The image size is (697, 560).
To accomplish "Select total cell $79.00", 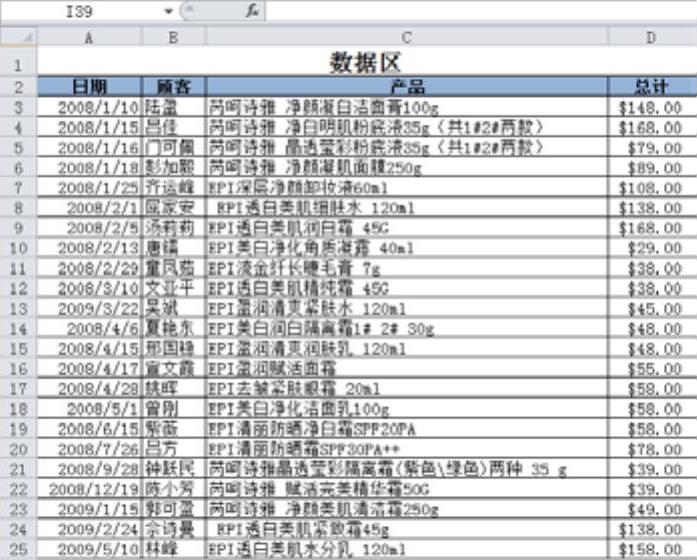I will point(652,148).
